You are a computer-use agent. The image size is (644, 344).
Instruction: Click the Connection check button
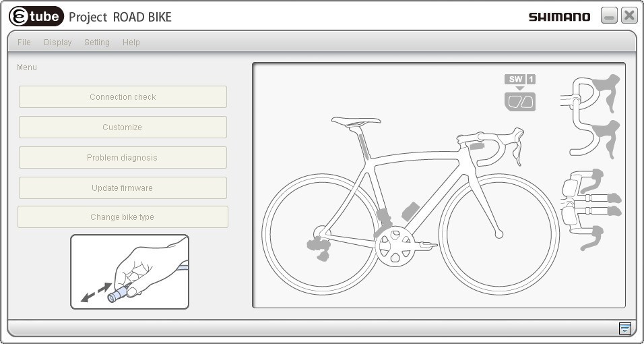pyautogui.click(x=123, y=97)
